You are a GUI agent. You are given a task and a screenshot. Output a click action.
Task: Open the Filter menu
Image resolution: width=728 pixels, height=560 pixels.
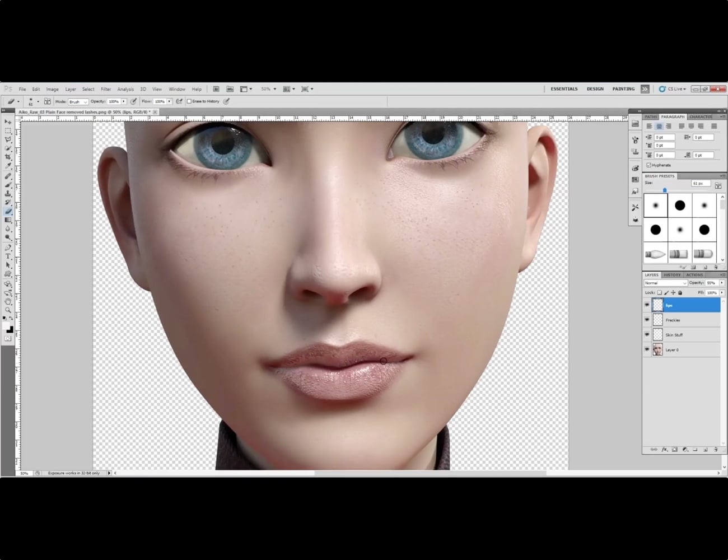(x=106, y=88)
